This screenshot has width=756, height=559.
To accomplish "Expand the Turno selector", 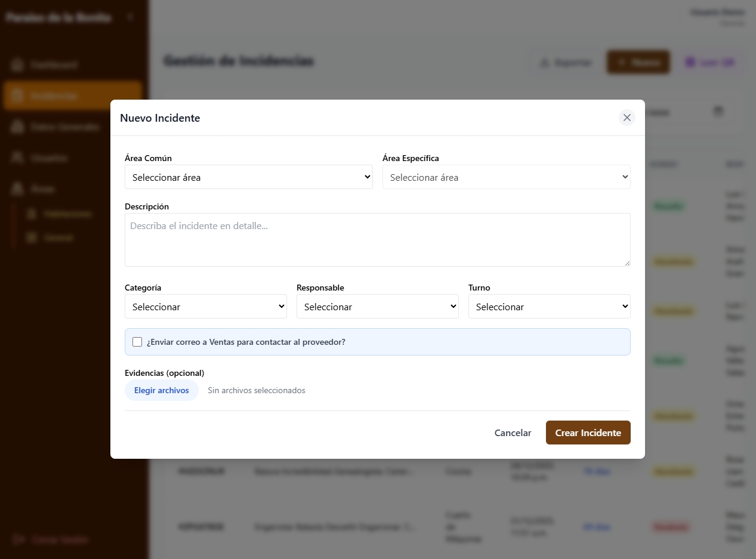I will [549, 307].
